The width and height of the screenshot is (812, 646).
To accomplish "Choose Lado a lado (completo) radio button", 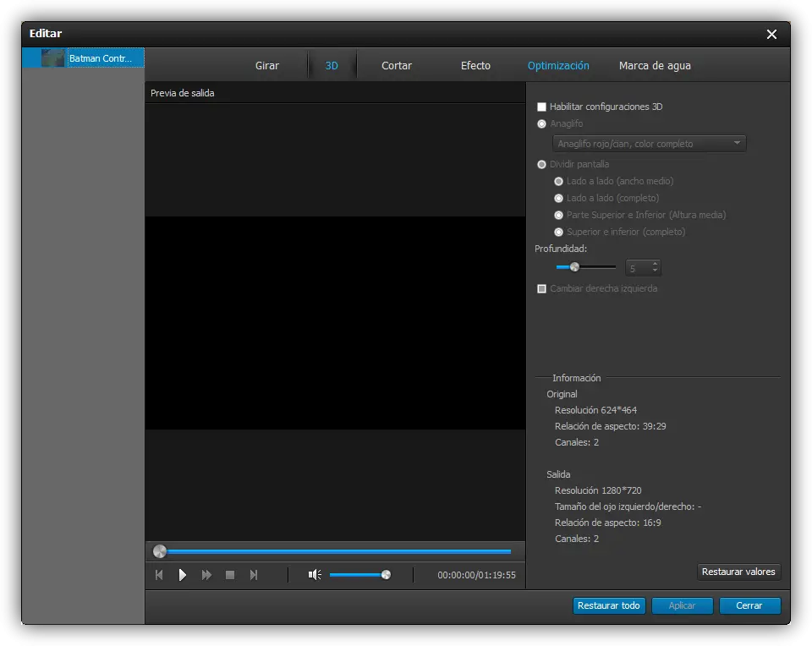I will point(558,199).
